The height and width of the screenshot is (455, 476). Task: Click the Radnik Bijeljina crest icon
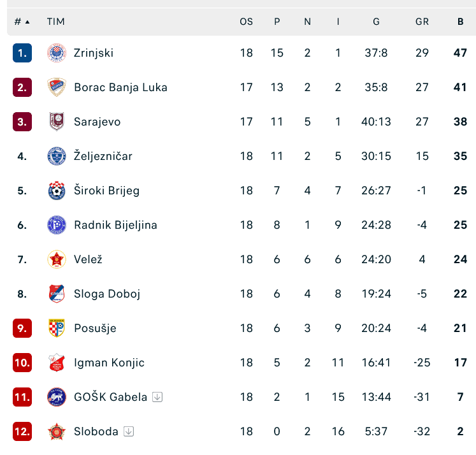(57, 225)
